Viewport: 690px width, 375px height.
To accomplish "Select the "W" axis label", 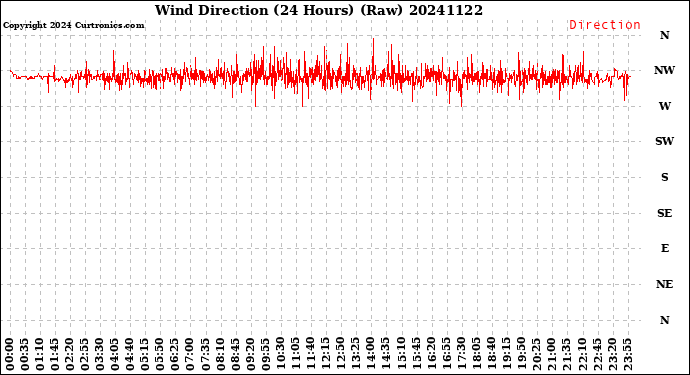I will tap(664, 106).
